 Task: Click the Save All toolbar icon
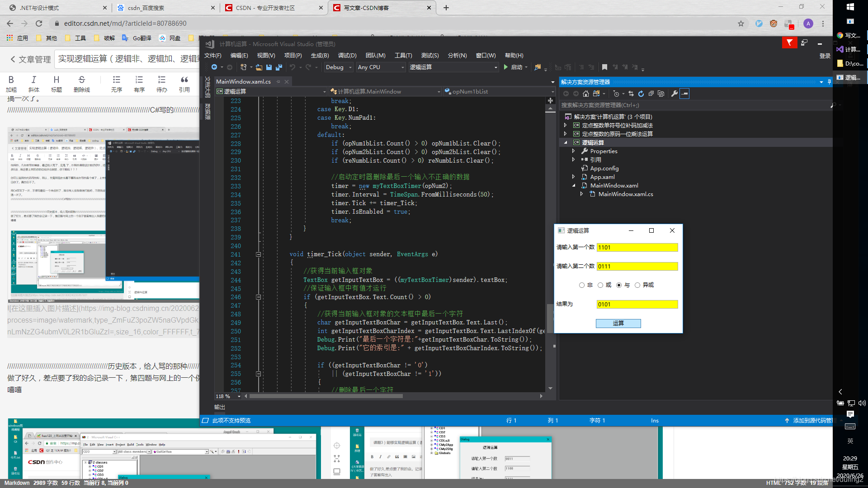(x=279, y=67)
